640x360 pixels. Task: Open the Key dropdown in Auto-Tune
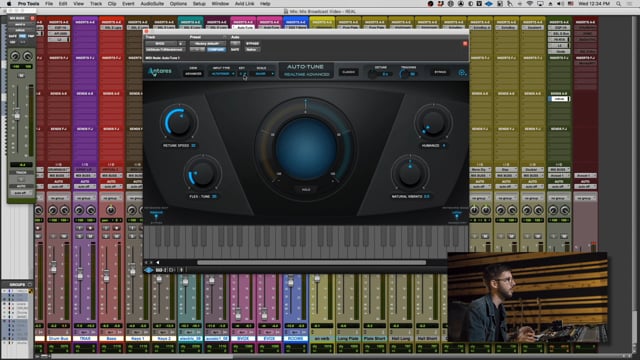pos(242,74)
